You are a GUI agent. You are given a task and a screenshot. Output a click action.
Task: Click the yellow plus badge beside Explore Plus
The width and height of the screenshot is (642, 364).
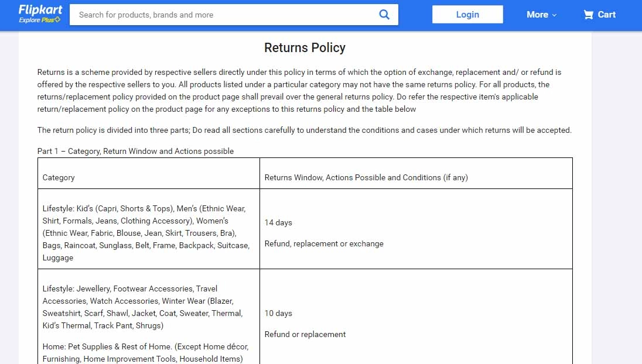[x=58, y=19]
